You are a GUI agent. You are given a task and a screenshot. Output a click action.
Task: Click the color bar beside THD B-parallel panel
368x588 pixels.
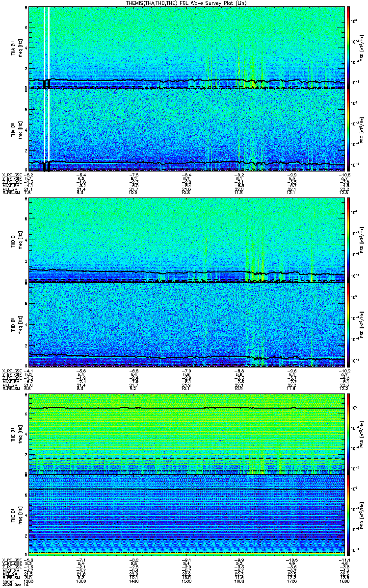click(348, 324)
